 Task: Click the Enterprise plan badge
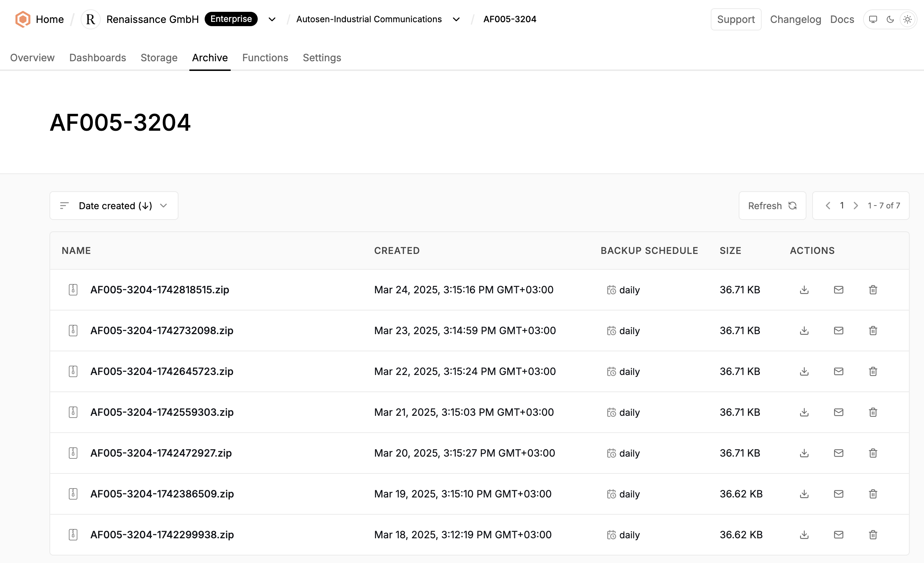231,19
